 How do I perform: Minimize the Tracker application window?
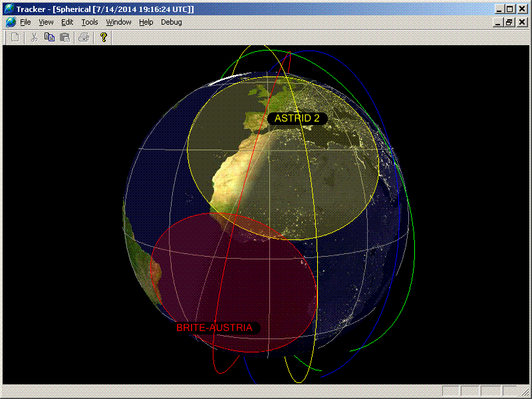[499, 9]
